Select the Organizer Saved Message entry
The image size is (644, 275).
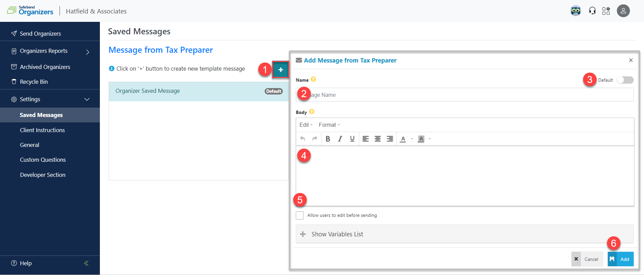coord(198,91)
